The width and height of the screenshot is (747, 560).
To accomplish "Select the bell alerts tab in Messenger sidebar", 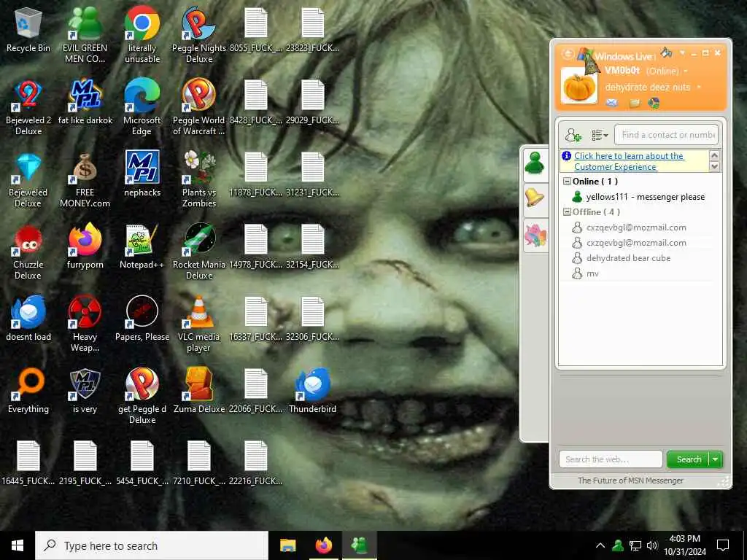I will 535,198.
